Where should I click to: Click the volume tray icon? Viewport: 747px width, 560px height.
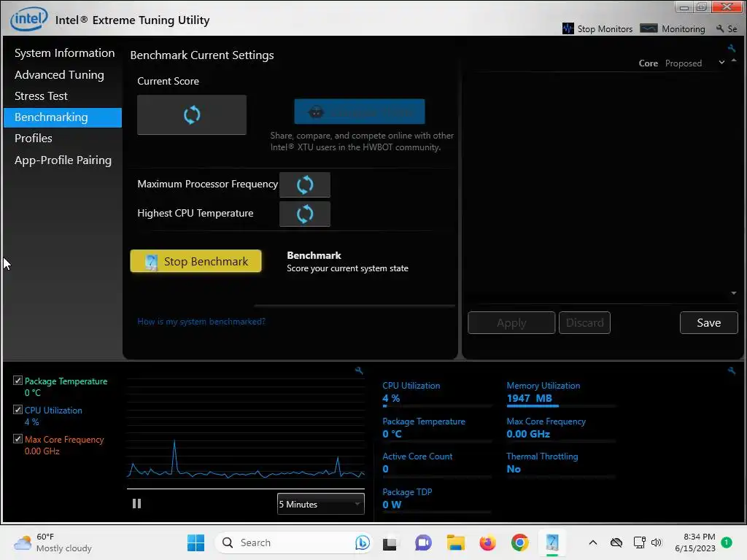pos(657,542)
